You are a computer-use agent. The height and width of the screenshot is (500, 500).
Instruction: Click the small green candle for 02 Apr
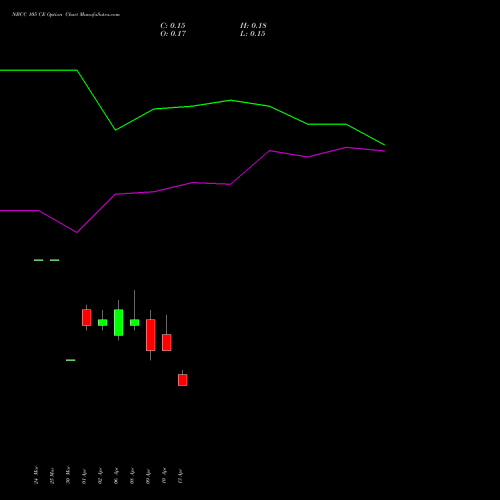(103, 322)
